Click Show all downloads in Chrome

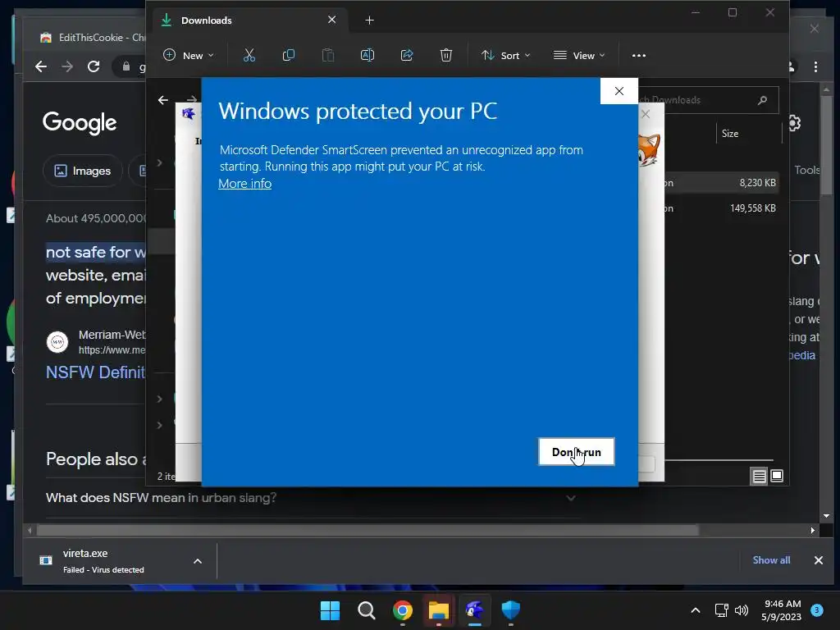tap(771, 559)
